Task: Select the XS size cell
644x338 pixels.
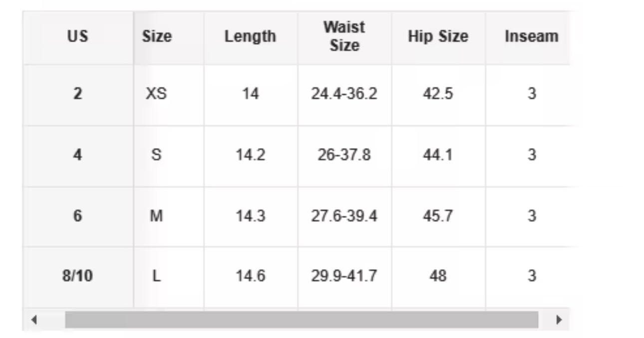Action: pyautogui.click(x=156, y=94)
